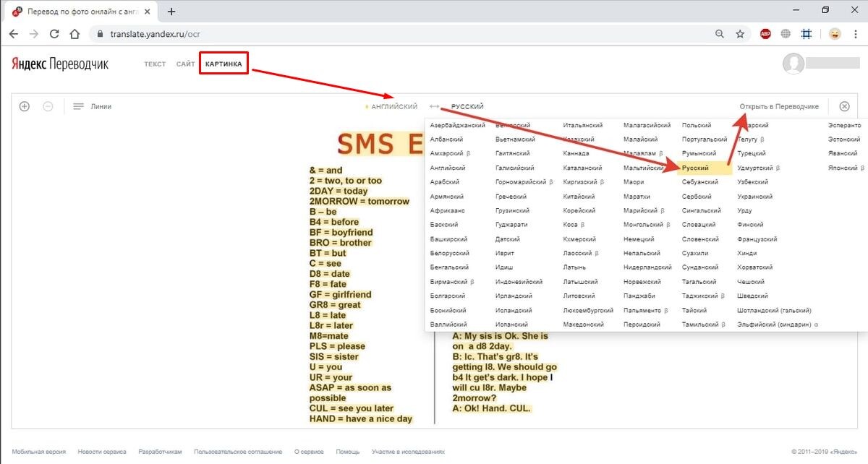868x464 pixels.
Task: Open the globe extension icon
Action: coord(786,34)
